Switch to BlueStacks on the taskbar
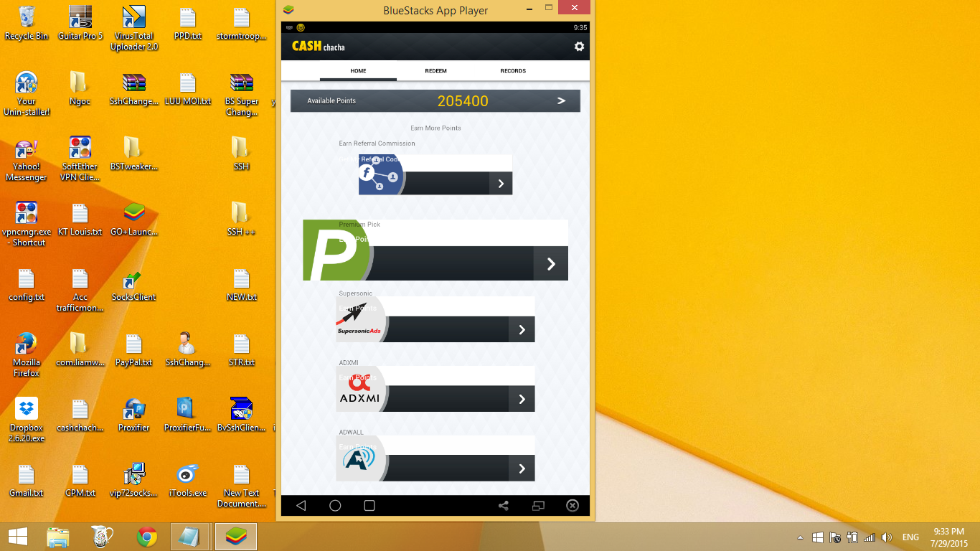This screenshot has width=980, height=551. (x=236, y=537)
